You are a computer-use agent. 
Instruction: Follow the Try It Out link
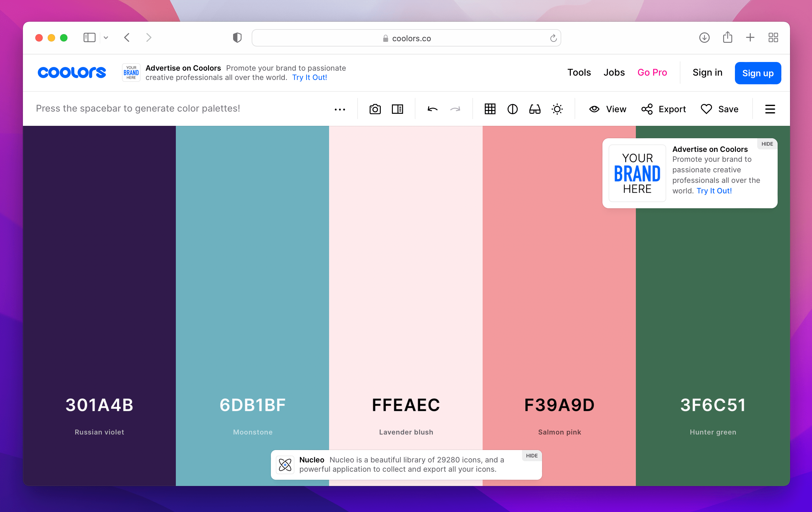[x=309, y=77]
